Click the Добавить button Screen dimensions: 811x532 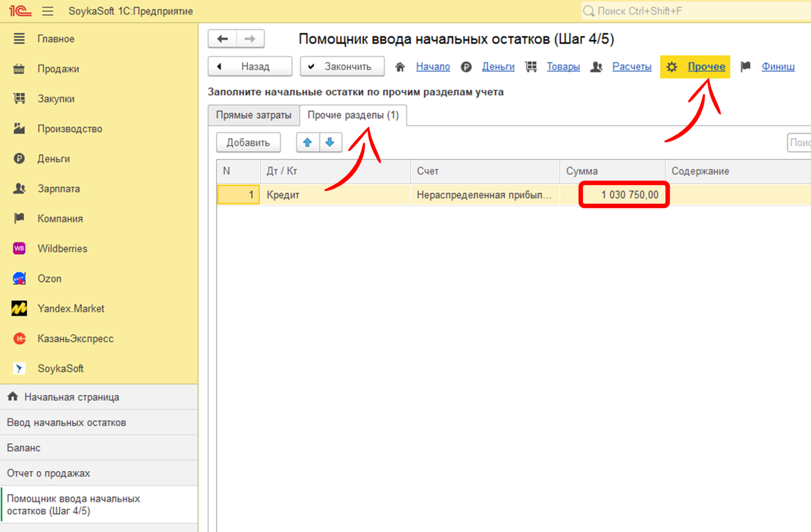pyautogui.click(x=248, y=142)
